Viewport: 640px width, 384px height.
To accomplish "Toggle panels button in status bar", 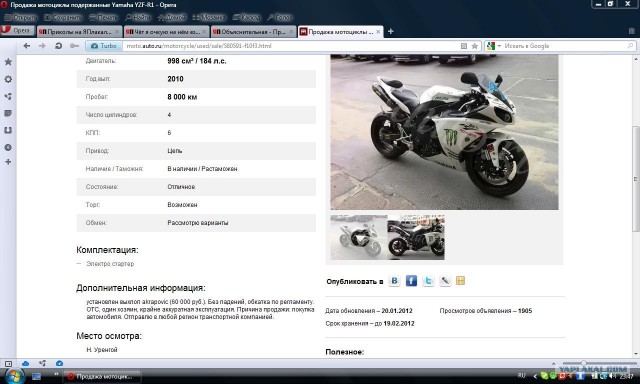I will coord(8,363).
